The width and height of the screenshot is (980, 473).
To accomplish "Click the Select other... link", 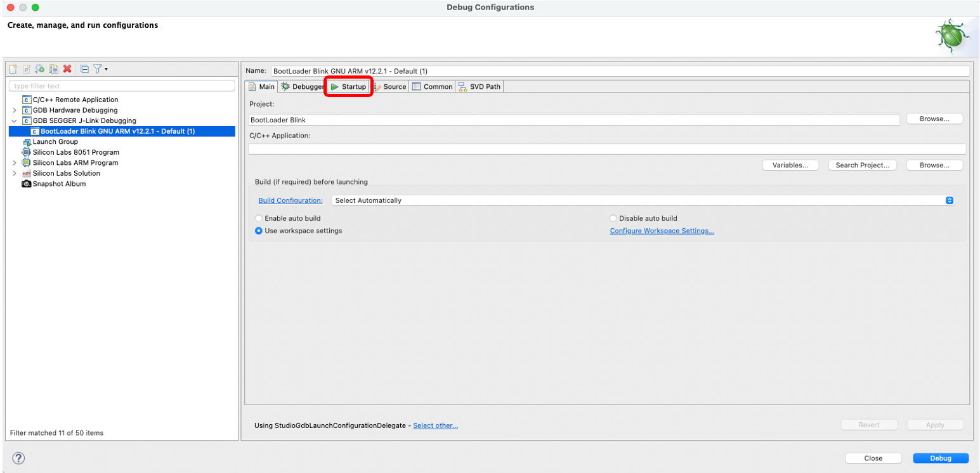I will (x=435, y=425).
